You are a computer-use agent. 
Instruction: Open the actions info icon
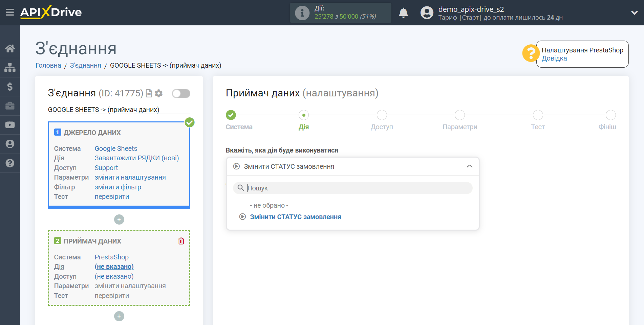pos(302,13)
